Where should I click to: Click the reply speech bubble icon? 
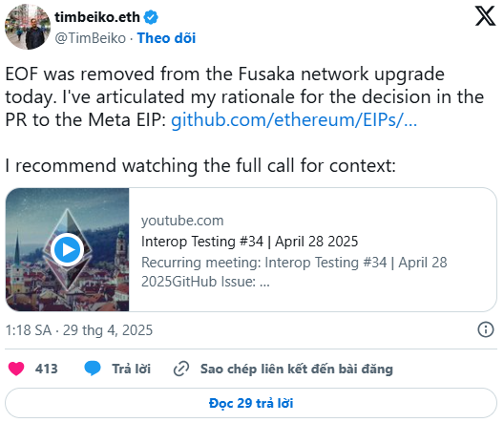(93, 369)
